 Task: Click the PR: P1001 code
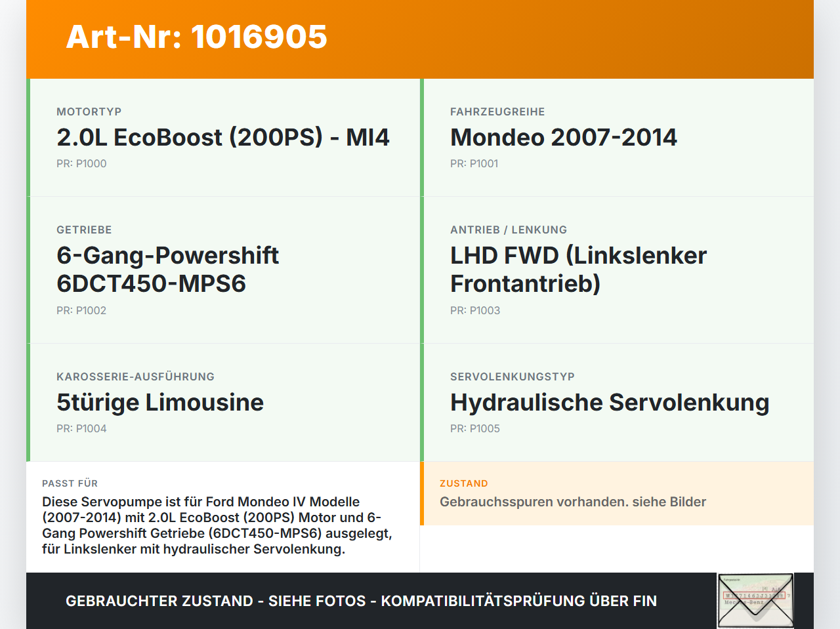(x=474, y=164)
